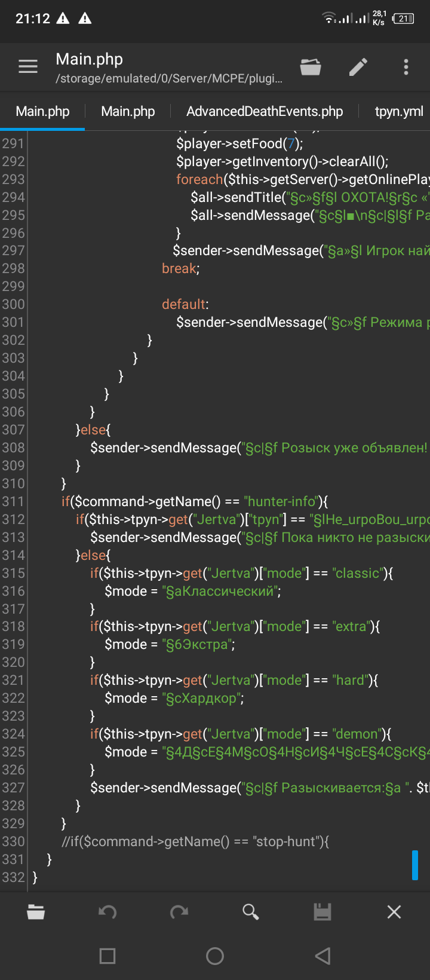The width and height of the screenshot is (430, 980).
Task: Tap the pencil edit mode icon
Action: pyautogui.click(x=358, y=67)
